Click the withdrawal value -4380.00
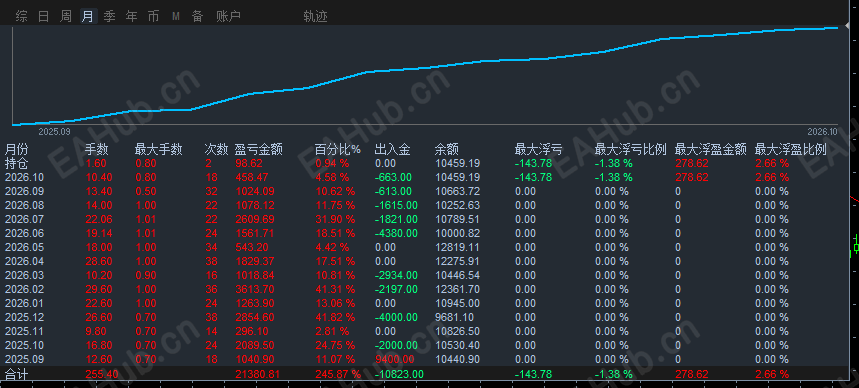859x388 pixels. pyautogui.click(x=396, y=233)
